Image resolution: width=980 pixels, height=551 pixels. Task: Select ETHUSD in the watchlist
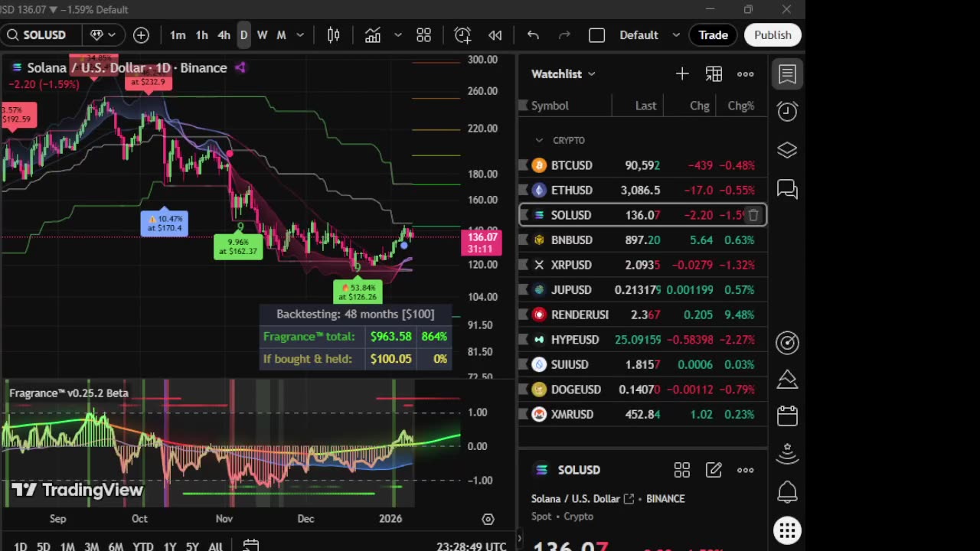pyautogui.click(x=643, y=191)
